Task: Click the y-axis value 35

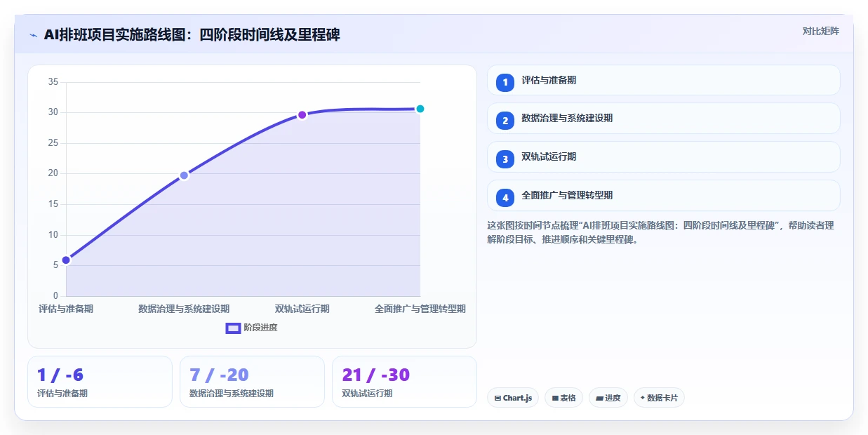Action: click(53, 82)
